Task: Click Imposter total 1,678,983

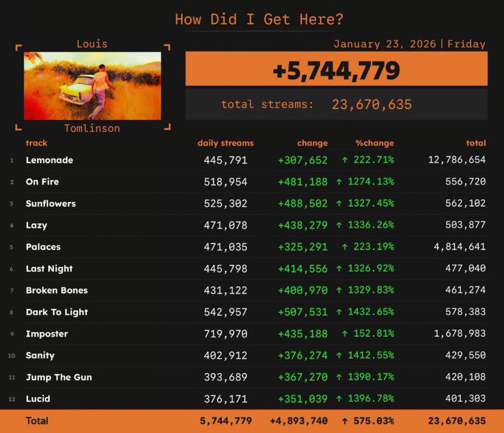Action: point(460,334)
